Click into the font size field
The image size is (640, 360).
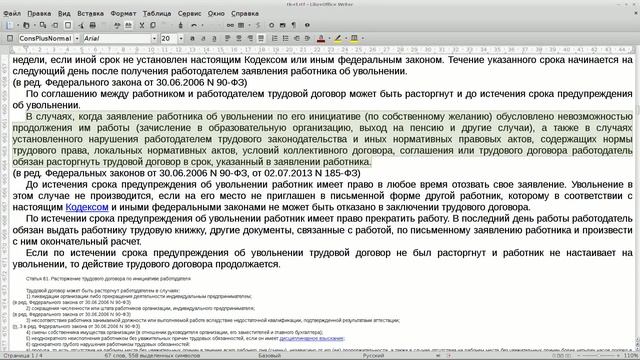tap(169, 38)
